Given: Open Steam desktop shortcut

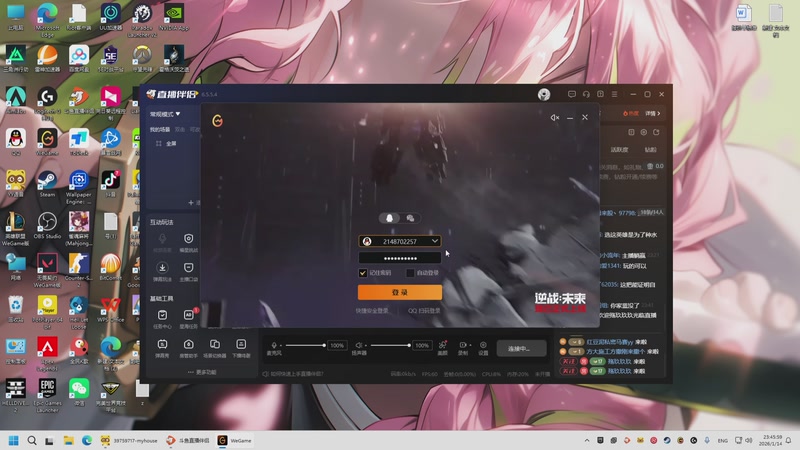Looking at the screenshot, I should click(x=47, y=184).
